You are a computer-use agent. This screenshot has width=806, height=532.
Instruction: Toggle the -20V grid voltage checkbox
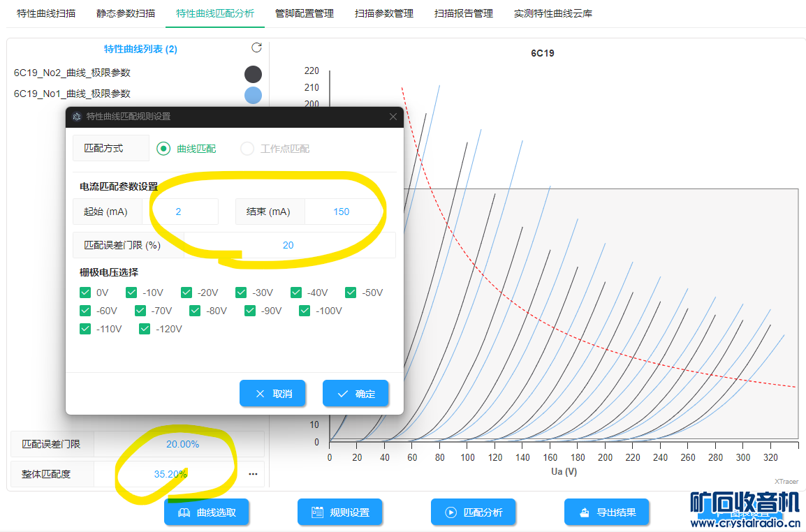click(x=186, y=293)
